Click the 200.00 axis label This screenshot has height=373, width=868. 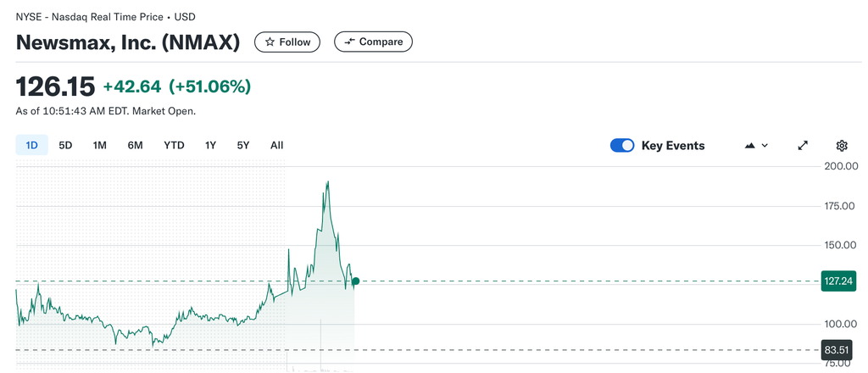click(841, 166)
